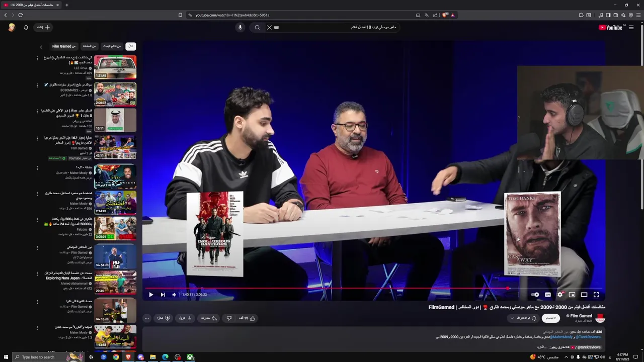The height and width of the screenshot is (362, 644).
Task: Mute the video player volume
Action: [174, 295]
